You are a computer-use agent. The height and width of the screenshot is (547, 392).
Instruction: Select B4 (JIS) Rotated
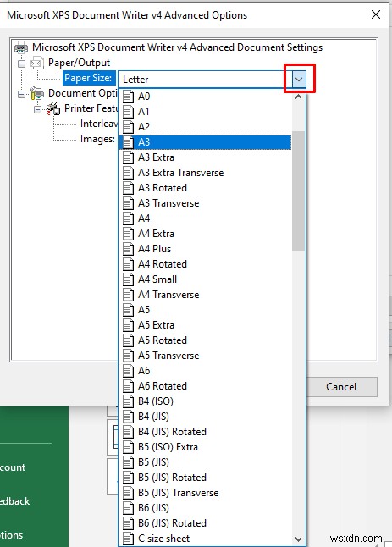(205, 432)
